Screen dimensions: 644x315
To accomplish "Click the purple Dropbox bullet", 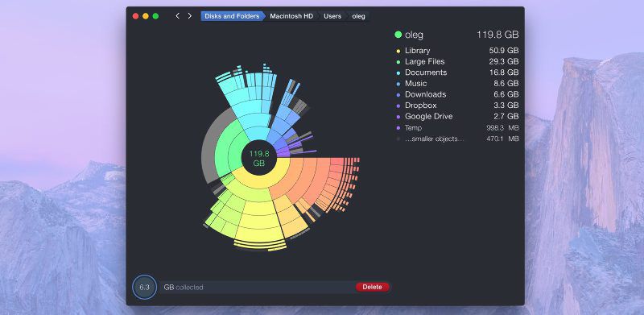I will 398,106.
